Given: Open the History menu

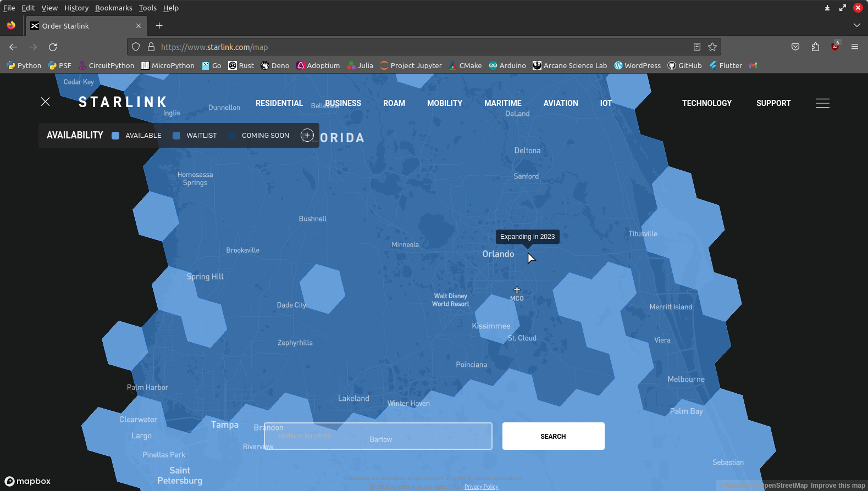Looking at the screenshot, I should click(76, 8).
